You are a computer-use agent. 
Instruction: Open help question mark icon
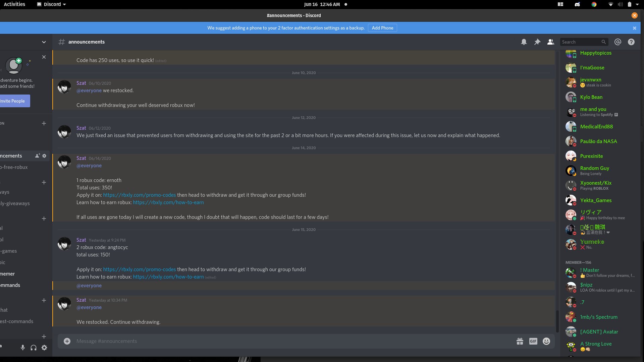[x=631, y=42]
